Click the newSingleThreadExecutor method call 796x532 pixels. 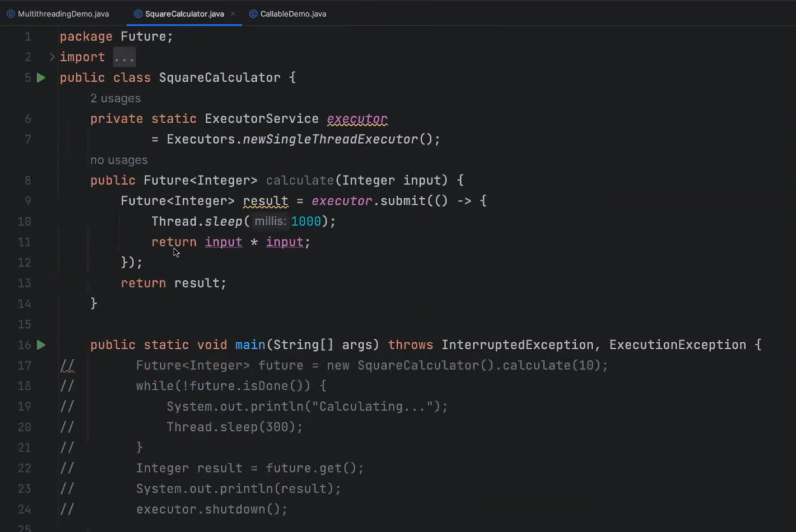click(x=330, y=139)
